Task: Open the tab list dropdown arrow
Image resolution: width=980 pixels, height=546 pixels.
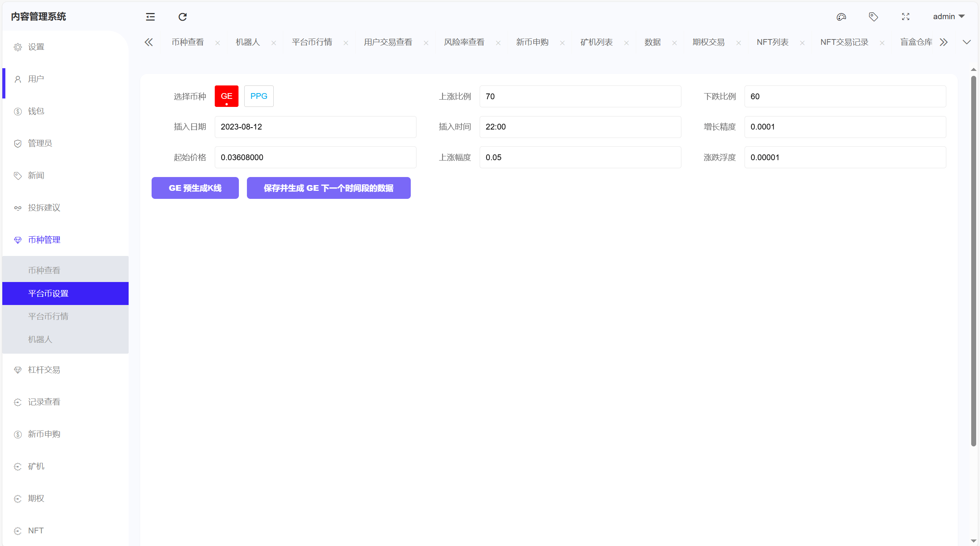Action: 967,42
